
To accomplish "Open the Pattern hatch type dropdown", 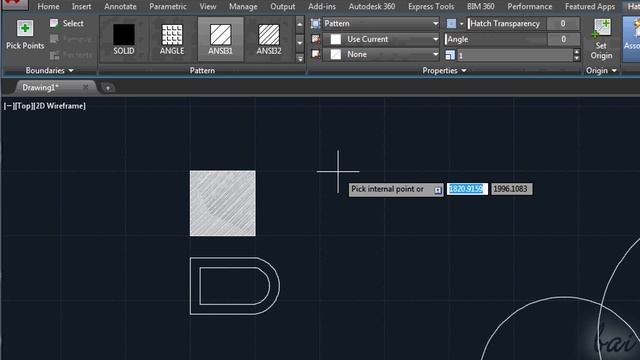I will 381,24.
